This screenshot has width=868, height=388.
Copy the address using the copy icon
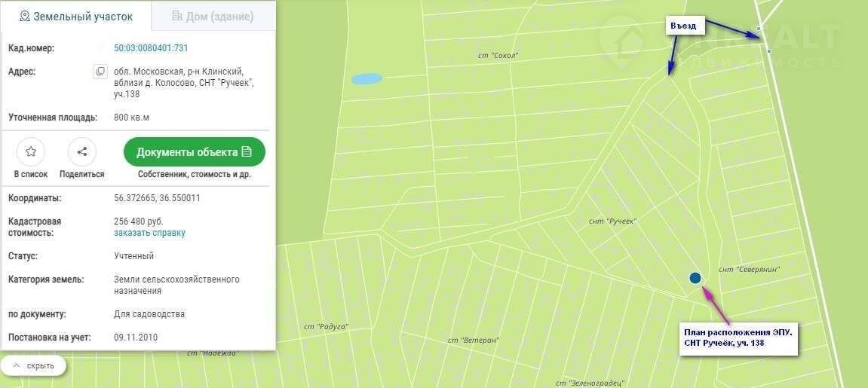click(x=100, y=72)
